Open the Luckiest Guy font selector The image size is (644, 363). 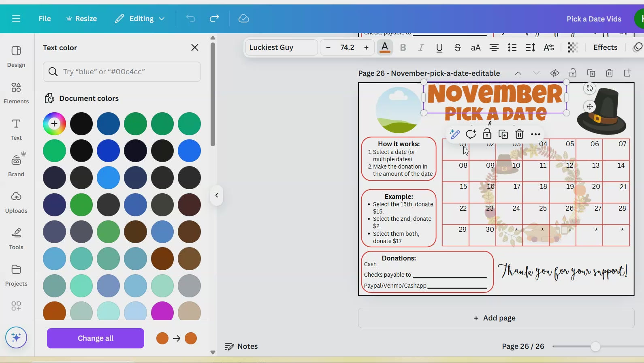281,47
